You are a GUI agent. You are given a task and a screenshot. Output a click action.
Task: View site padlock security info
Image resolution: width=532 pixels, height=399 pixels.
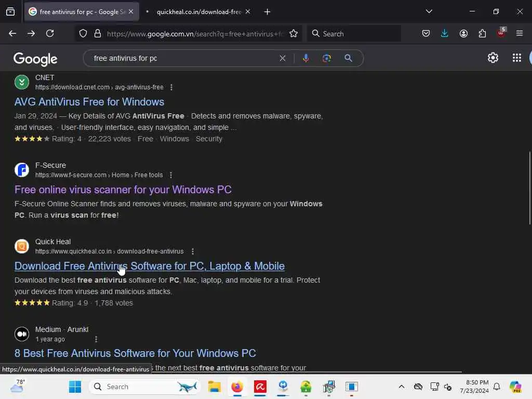[x=98, y=34]
